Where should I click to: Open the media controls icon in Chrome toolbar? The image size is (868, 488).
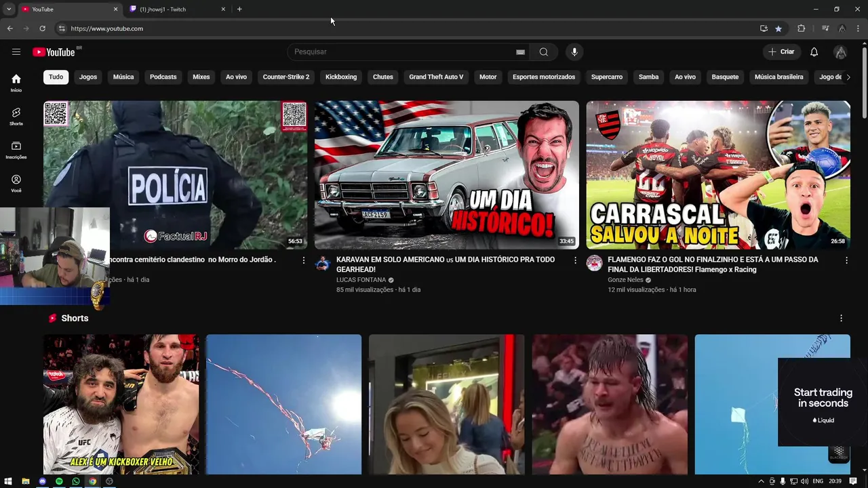(x=825, y=28)
